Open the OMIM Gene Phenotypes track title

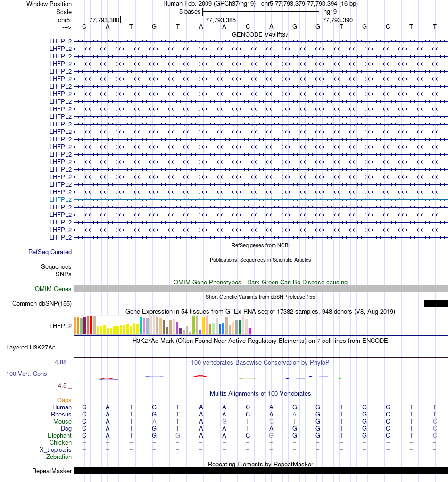260,282
